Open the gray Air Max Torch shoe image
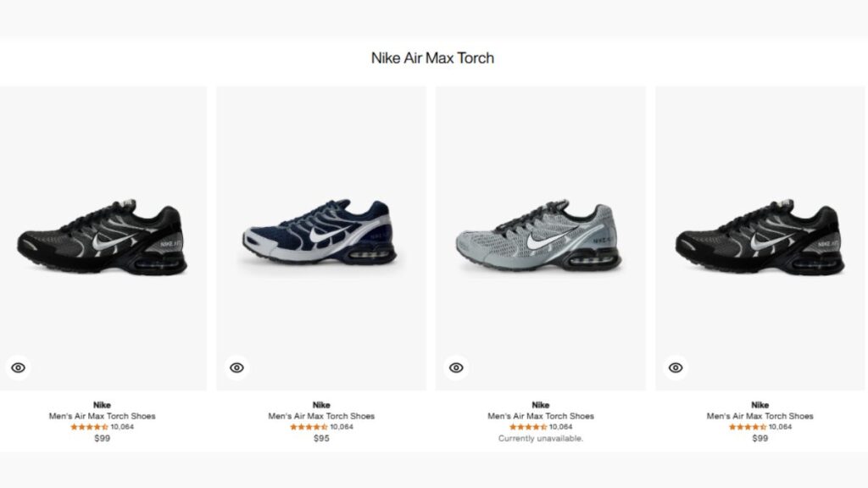 pyautogui.click(x=540, y=238)
